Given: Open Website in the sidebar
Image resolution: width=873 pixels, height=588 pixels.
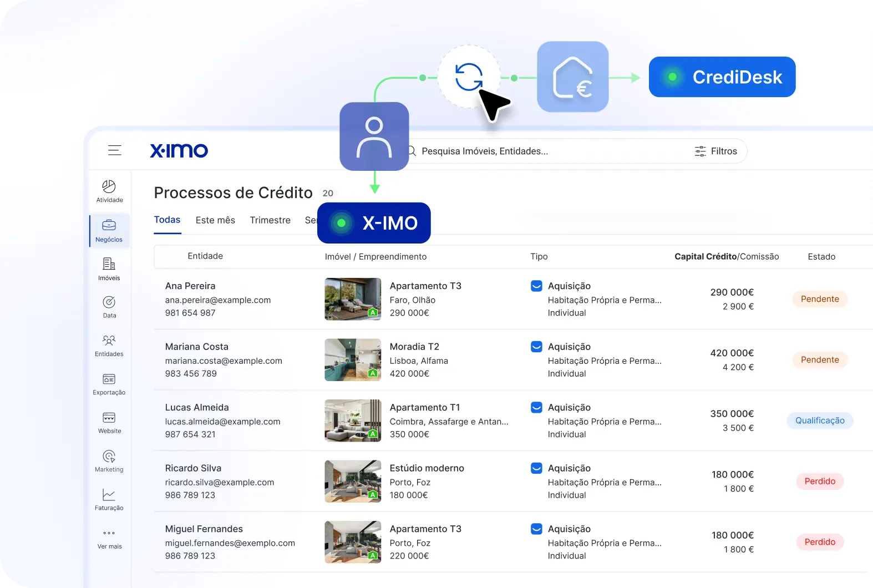Looking at the screenshot, I should pyautogui.click(x=109, y=423).
